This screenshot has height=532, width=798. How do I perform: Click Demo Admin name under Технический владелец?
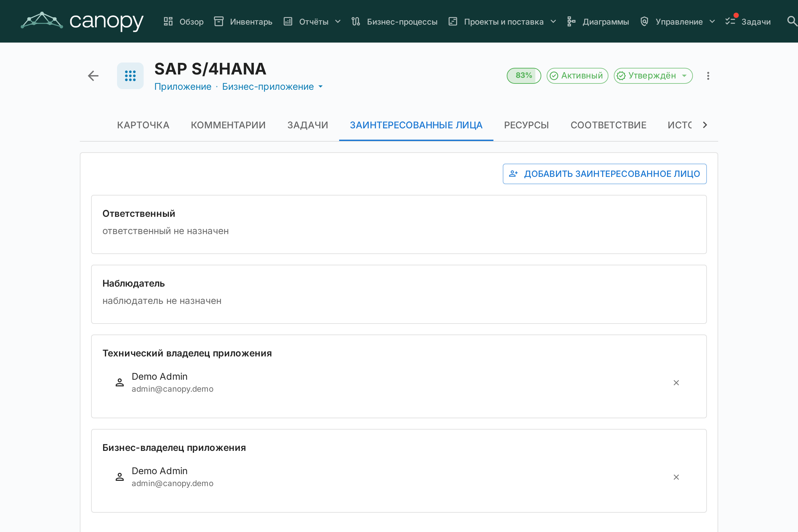[160, 376]
